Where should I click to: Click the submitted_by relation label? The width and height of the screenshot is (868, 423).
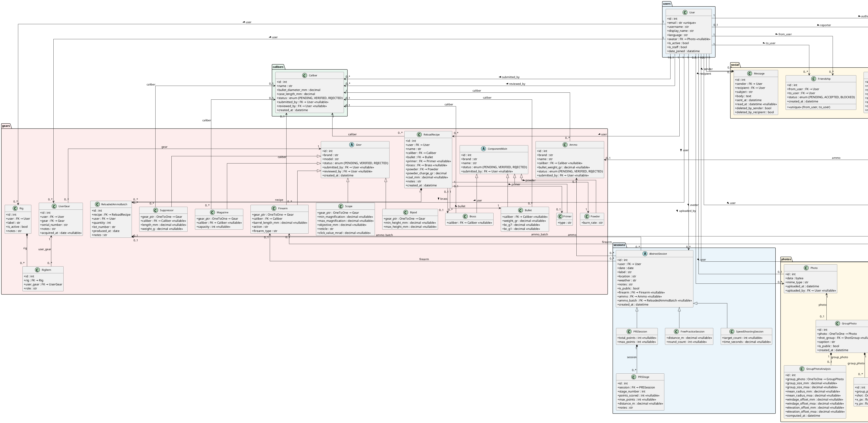click(x=511, y=77)
